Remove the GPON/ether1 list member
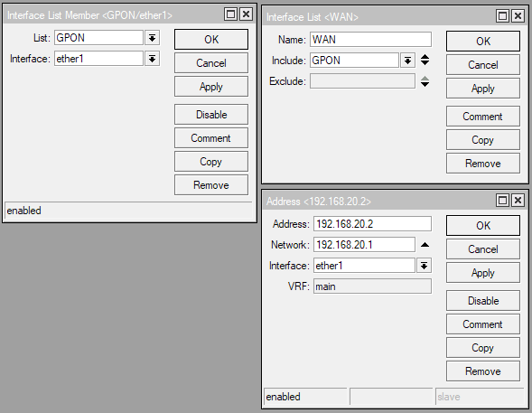 pos(211,185)
